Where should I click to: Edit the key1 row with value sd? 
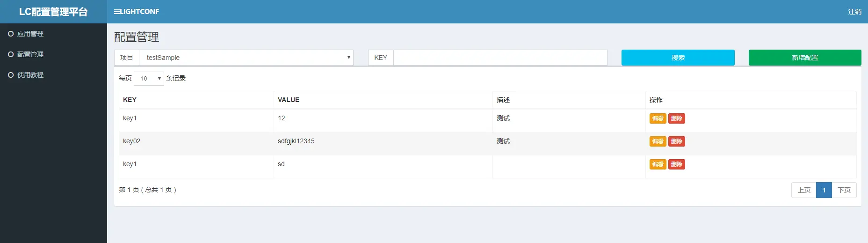658,164
